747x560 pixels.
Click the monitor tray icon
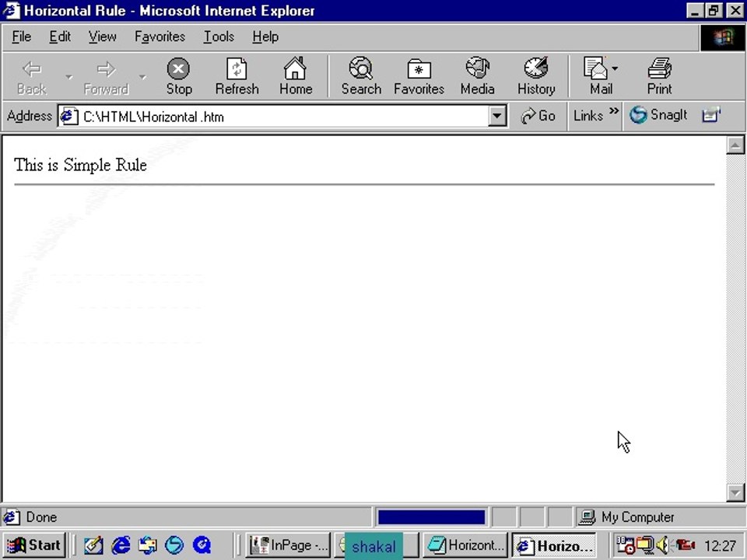point(645,544)
